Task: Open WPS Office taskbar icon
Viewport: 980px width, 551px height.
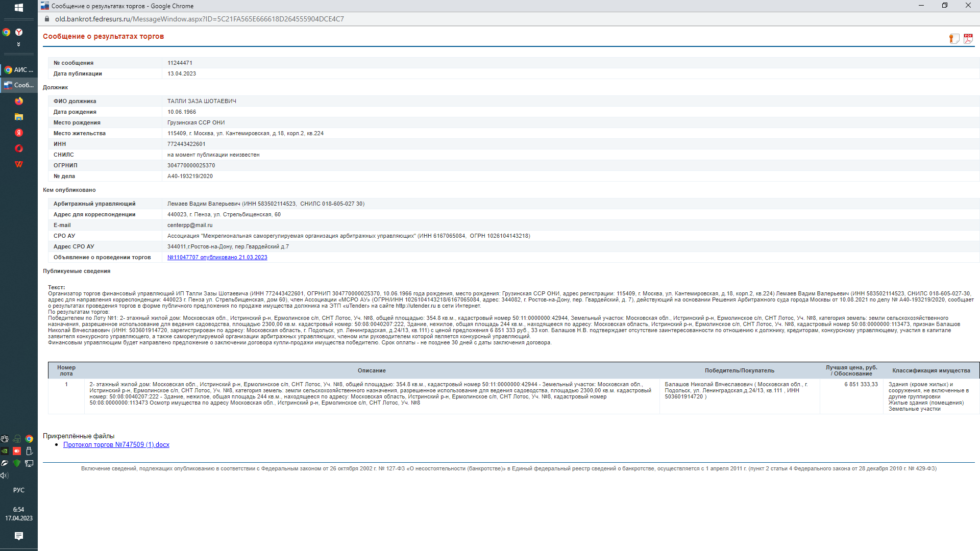Action: pyautogui.click(x=19, y=164)
